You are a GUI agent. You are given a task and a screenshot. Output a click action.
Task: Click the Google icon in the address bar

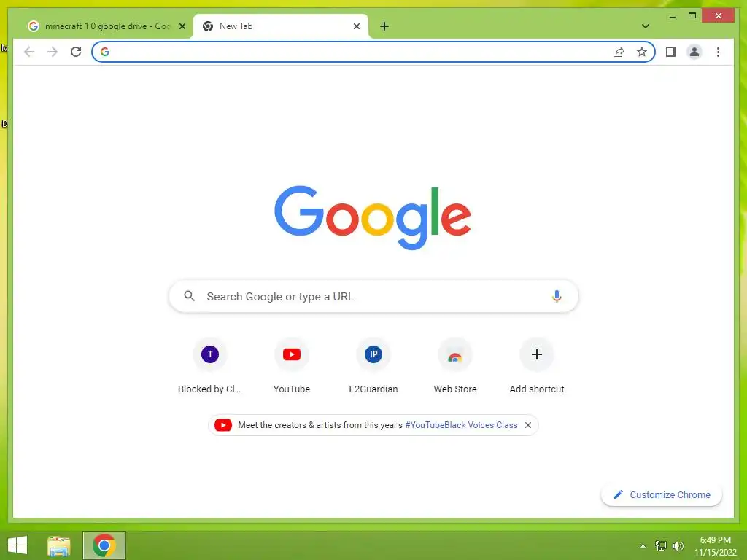tap(105, 52)
